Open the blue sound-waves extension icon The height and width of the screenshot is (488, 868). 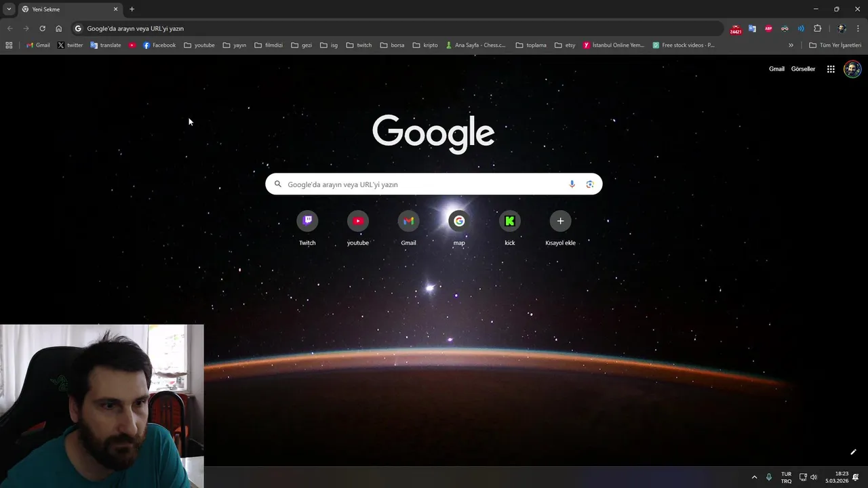pos(801,28)
